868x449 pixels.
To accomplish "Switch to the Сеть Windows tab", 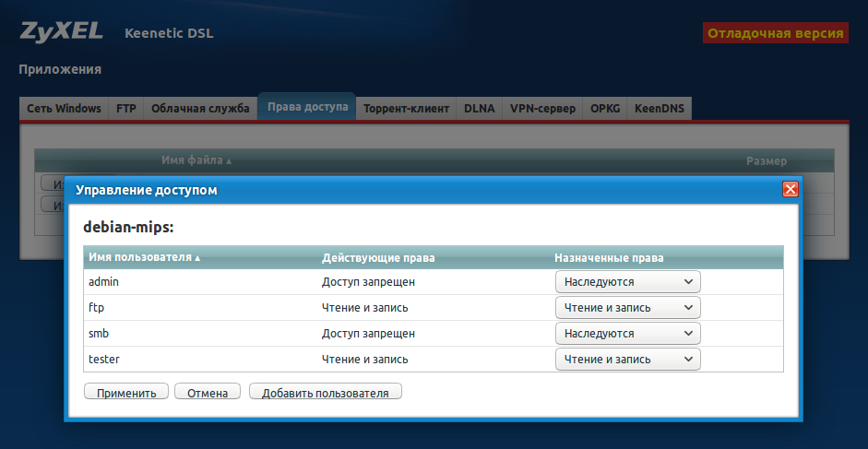I will (x=64, y=109).
